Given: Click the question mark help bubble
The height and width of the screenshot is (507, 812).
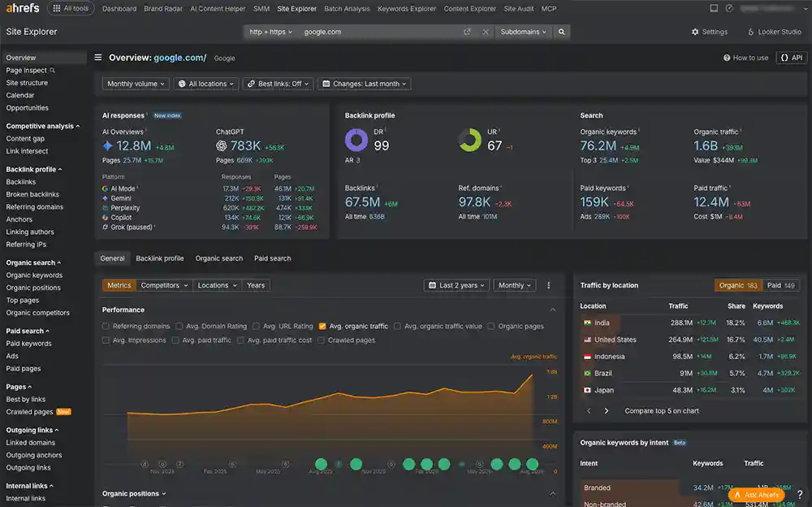Looking at the screenshot, I should point(800,494).
